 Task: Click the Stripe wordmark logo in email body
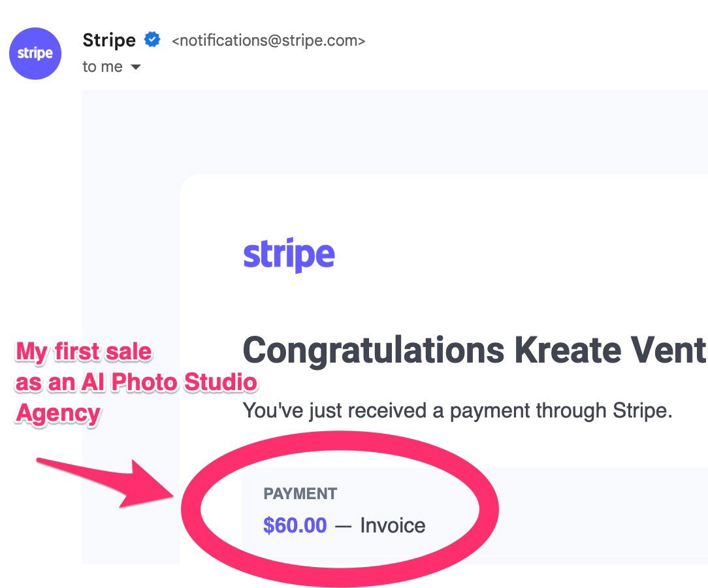pyautogui.click(x=289, y=255)
